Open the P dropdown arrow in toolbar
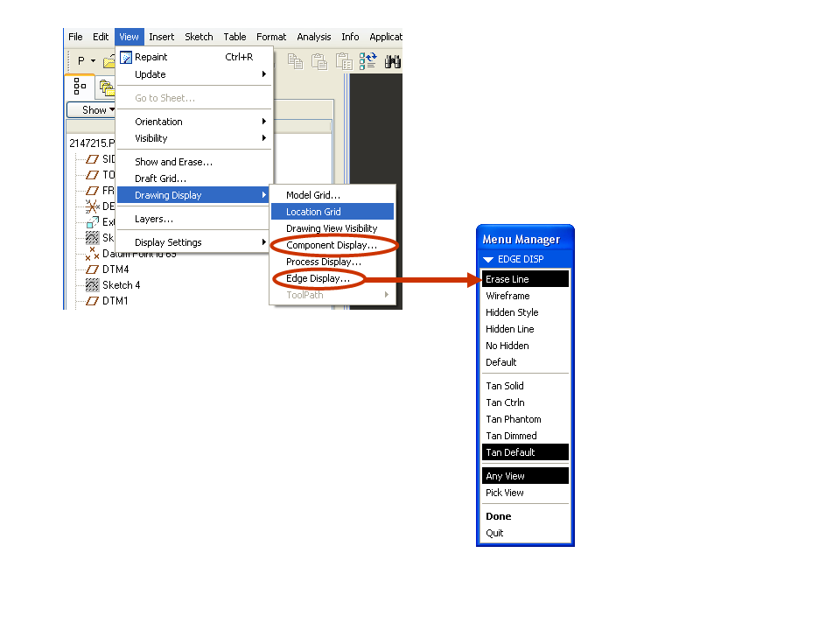The image size is (840, 630). (94, 61)
